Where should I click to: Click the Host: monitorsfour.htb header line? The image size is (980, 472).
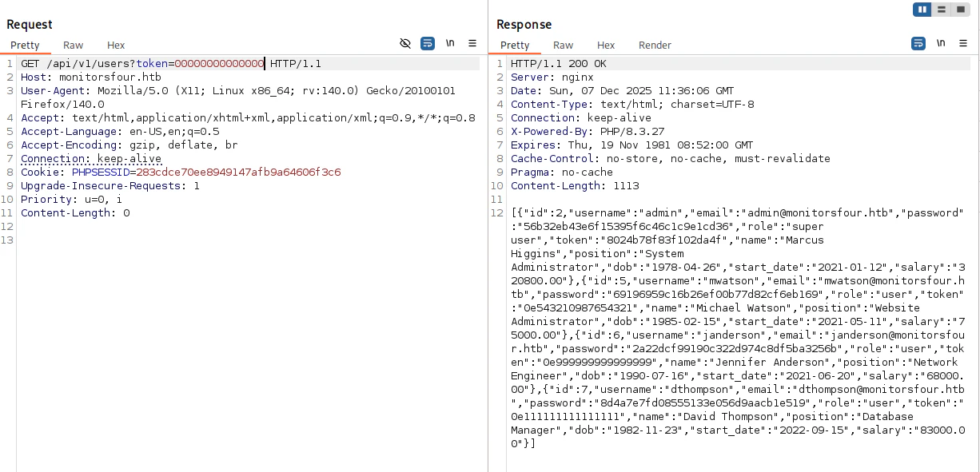[x=90, y=77]
